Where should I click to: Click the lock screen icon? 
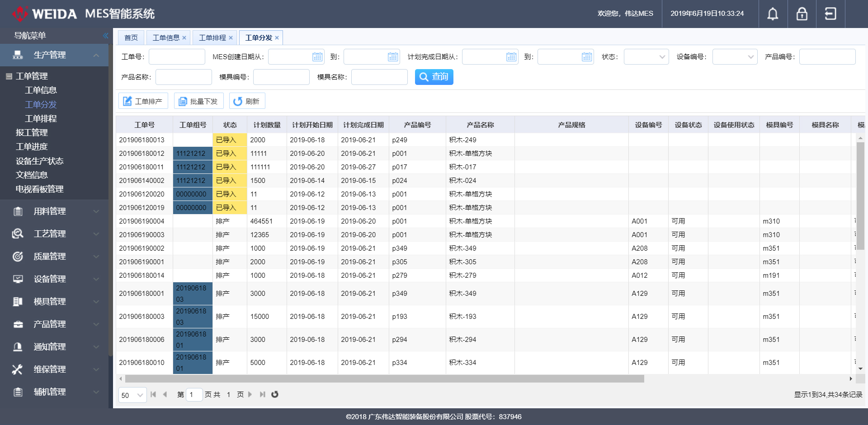click(x=802, y=14)
